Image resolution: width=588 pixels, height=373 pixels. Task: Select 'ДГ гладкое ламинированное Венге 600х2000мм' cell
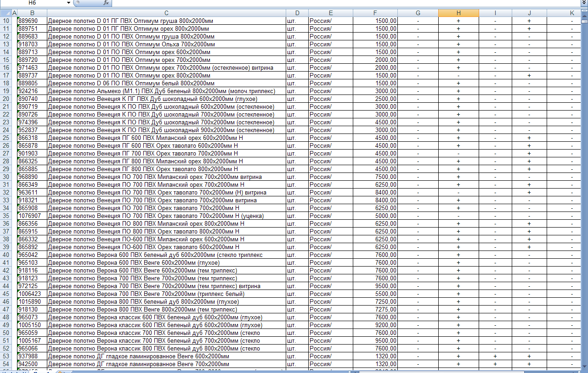click(x=166, y=356)
